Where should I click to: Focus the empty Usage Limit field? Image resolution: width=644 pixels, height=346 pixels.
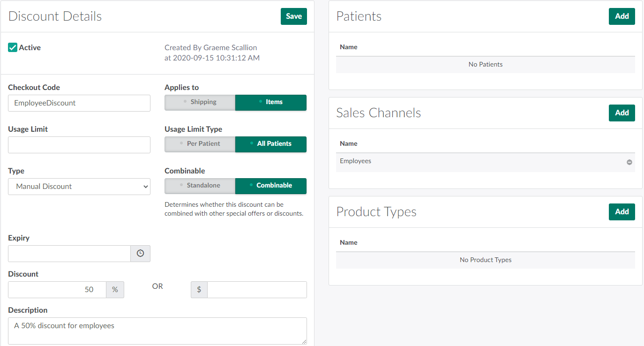[79, 145]
